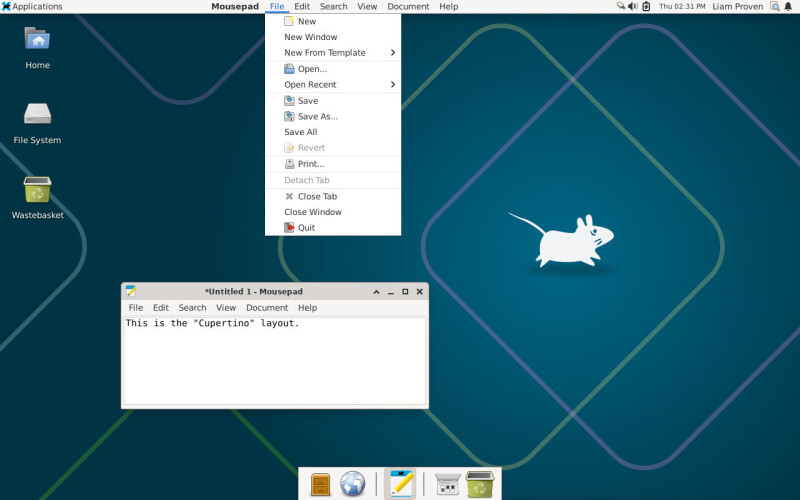Open the desktop switcher icon in dock
Image resolution: width=800 pixels, height=500 pixels.
tap(447, 484)
